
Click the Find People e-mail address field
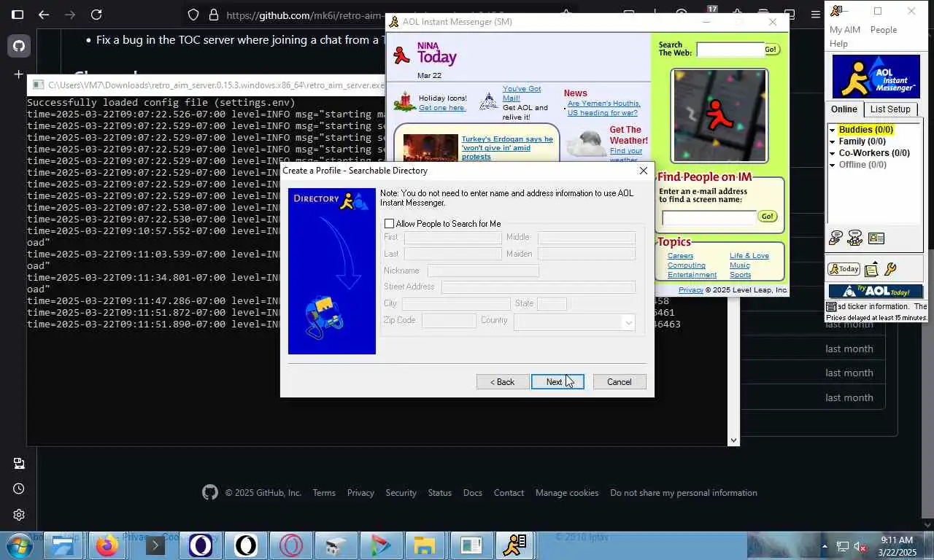tap(709, 217)
